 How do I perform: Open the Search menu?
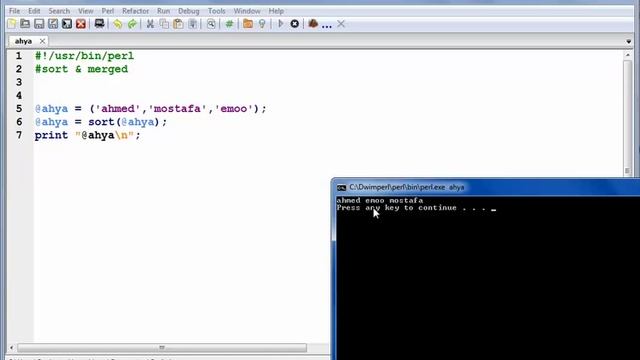(x=59, y=11)
